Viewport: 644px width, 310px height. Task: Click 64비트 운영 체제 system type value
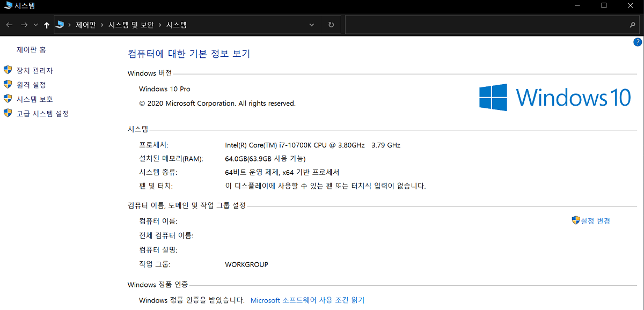[x=282, y=173]
